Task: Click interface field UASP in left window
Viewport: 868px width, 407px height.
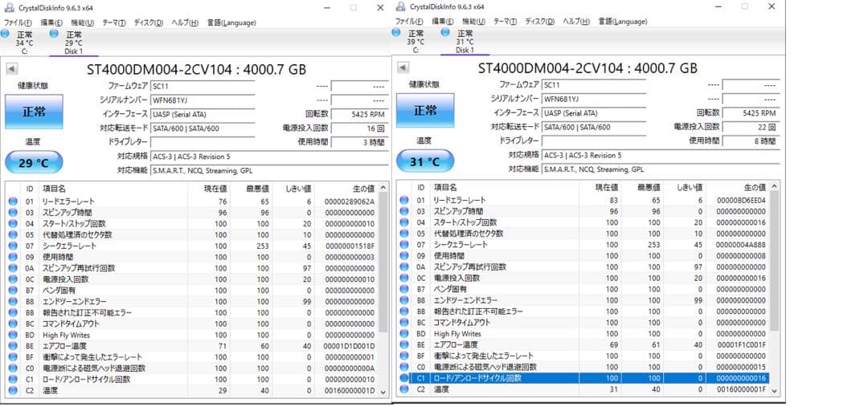Action: coord(203,115)
